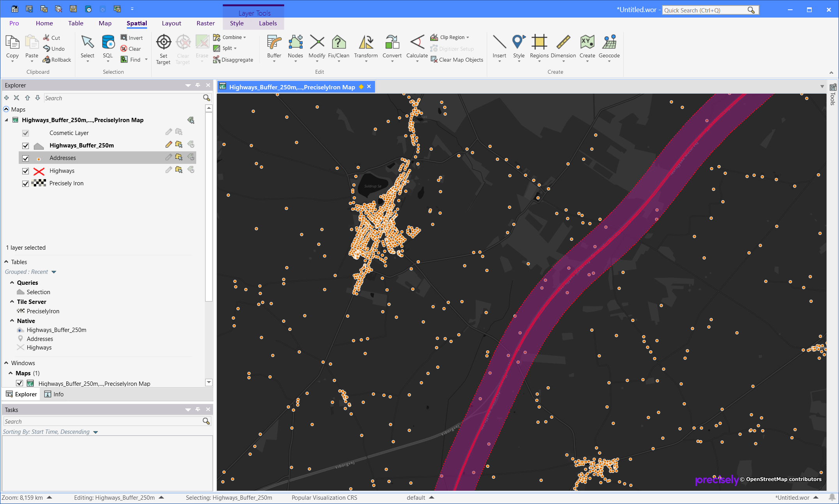This screenshot has height=504, width=839.
Task: Open the Info panel tab
Action: 54,394
